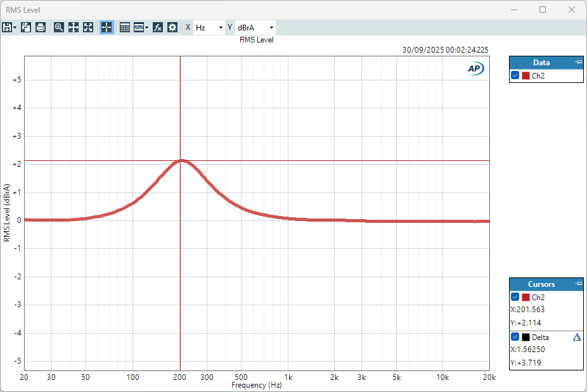Image resolution: width=587 pixels, height=392 pixels.
Task: Select the pan arrows tool
Action: pyautogui.click(x=74, y=27)
